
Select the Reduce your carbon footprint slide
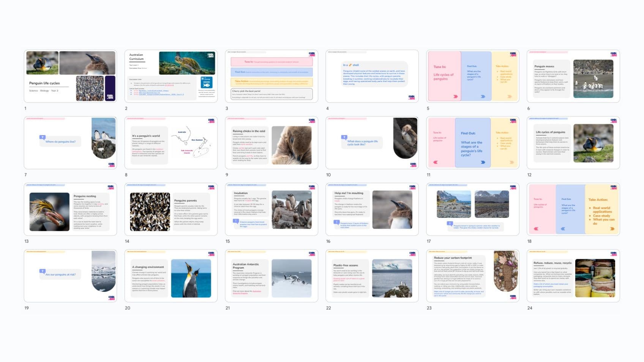click(472, 276)
